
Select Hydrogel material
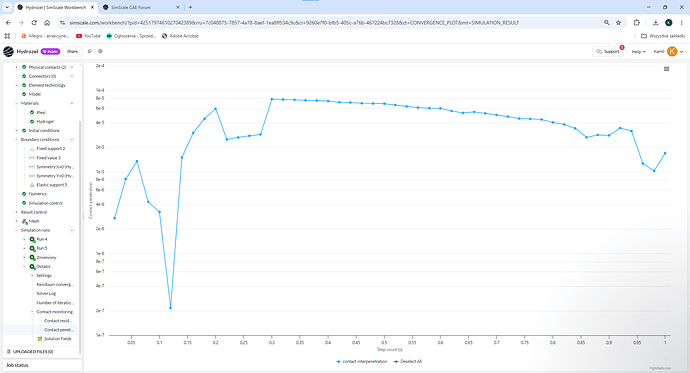[45, 121]
